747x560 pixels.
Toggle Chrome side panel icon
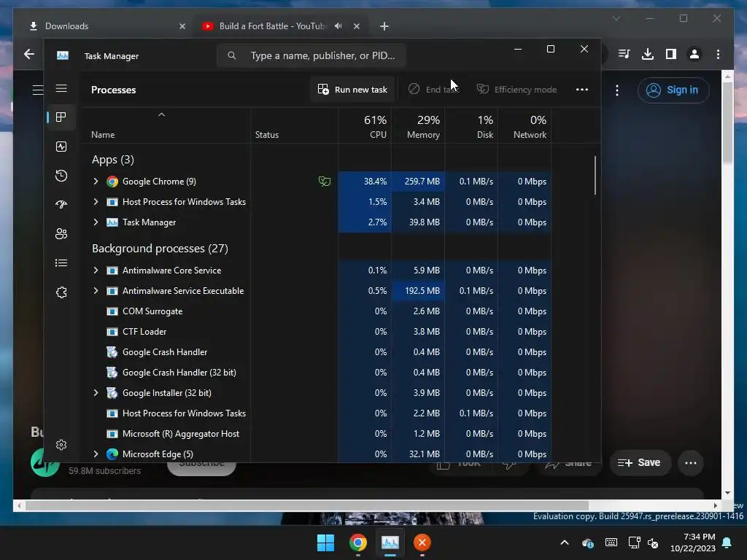(x=671, y=54)
